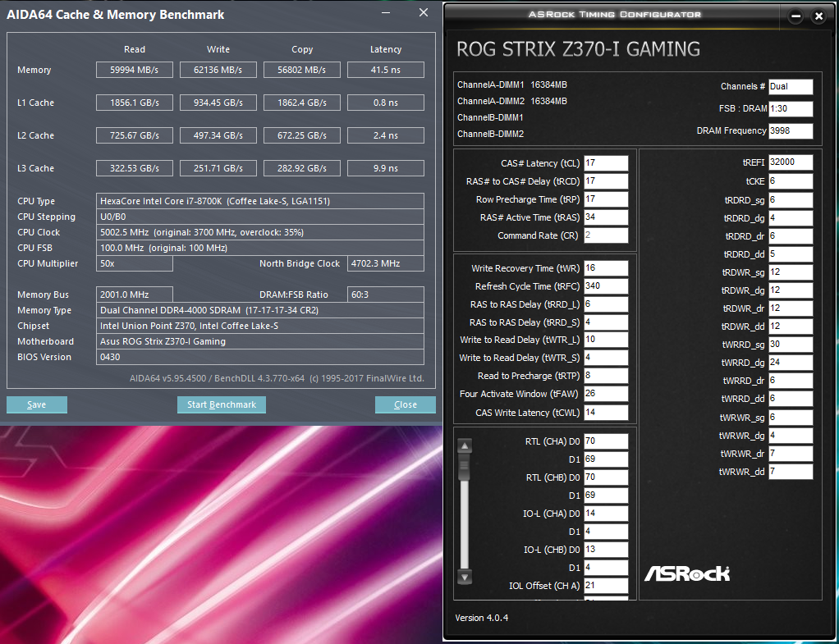839x644 pixels.
Task: Click Memory Write value 62136 MB/s
Action: pos(218,70)
